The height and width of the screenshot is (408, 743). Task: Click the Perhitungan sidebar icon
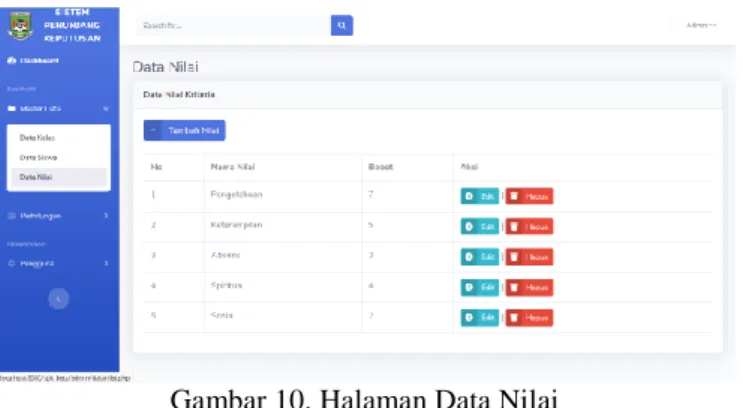(x=12, y=216)
